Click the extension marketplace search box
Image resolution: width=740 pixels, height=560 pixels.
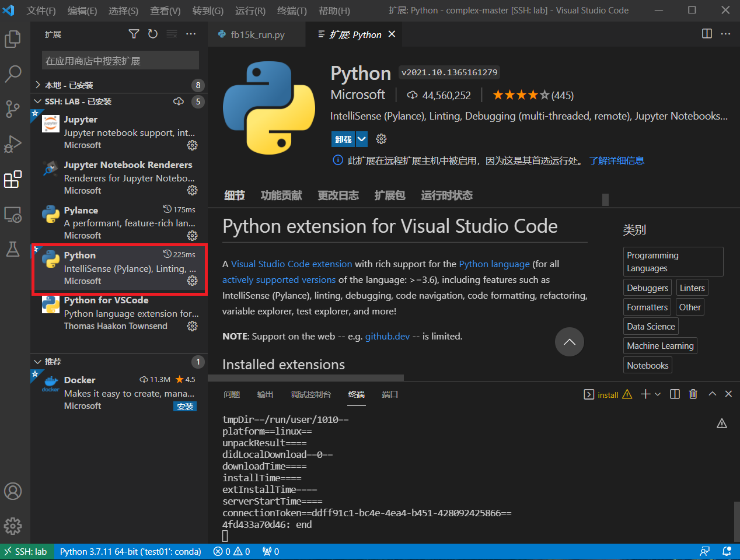pyautogui.click(x=120, y=61)
